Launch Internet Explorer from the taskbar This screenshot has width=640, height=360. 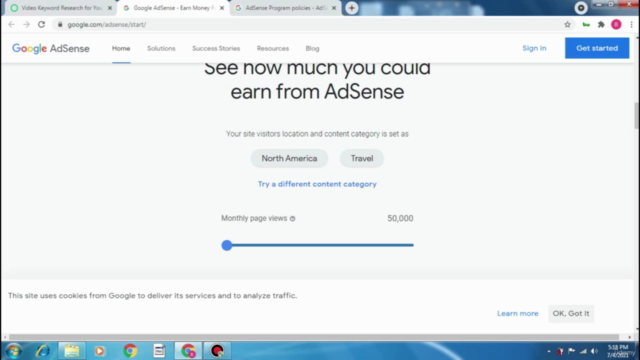(x=43, y=351)
